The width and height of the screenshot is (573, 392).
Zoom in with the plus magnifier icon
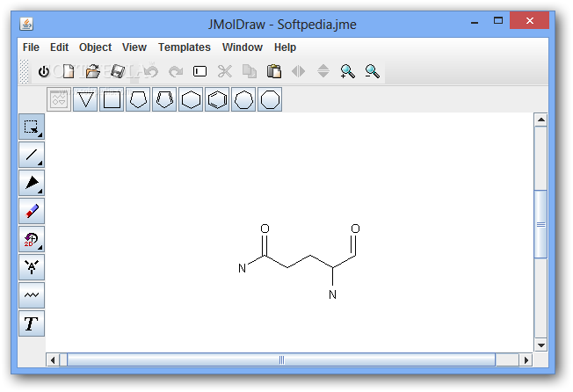[x=347, y=71]
